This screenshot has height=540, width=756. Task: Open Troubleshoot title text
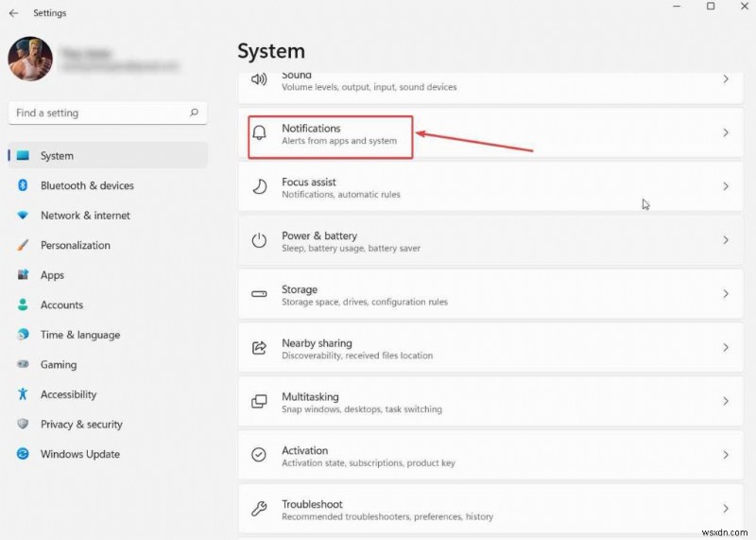(x=312, y=504)
